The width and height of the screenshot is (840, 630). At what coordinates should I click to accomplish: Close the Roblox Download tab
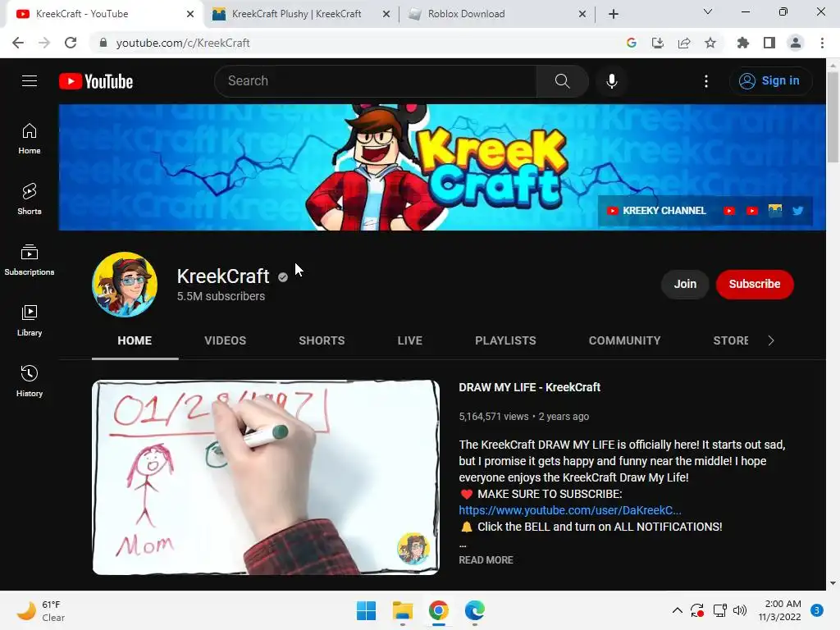582,14
